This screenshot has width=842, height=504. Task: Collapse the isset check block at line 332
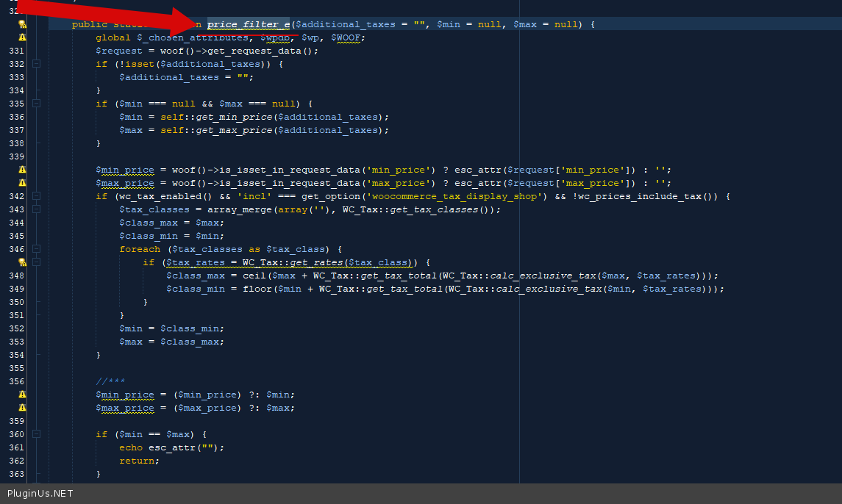[36, 64]
